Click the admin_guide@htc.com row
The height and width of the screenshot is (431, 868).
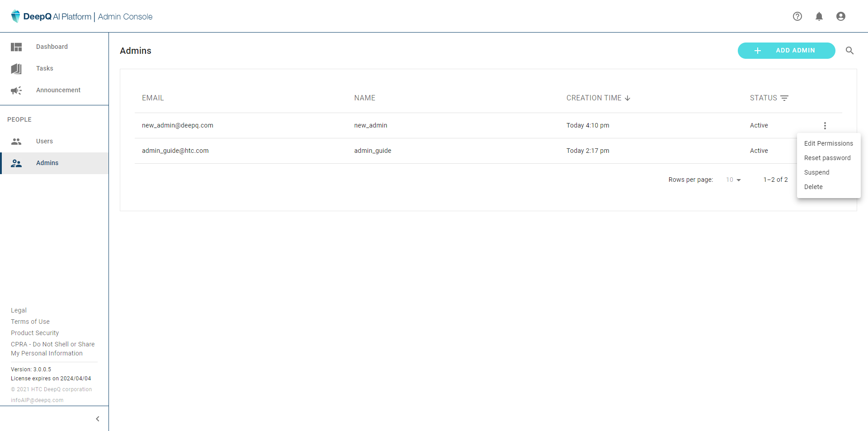(175, 151)
